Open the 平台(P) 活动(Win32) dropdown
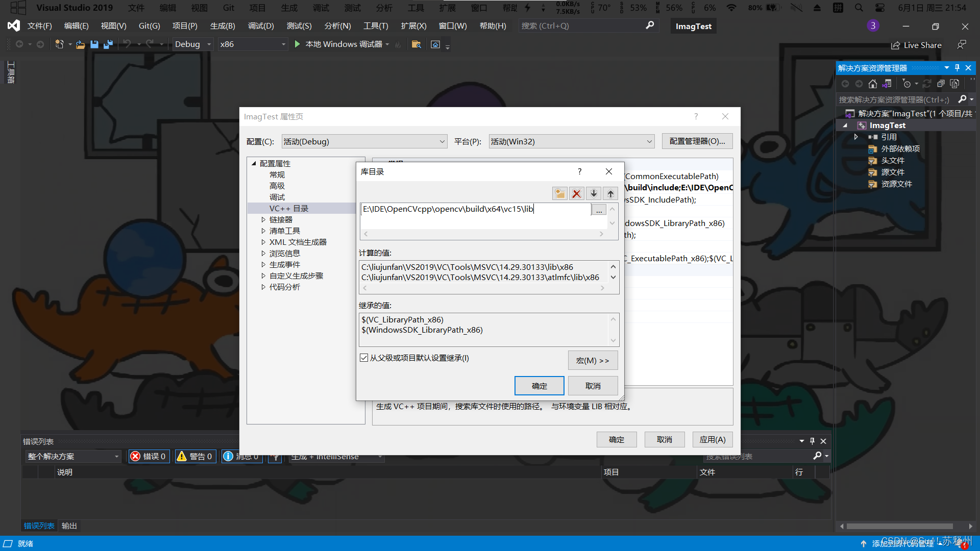The height and width of the screenshot is (551, 980). (x=572, y=141)
